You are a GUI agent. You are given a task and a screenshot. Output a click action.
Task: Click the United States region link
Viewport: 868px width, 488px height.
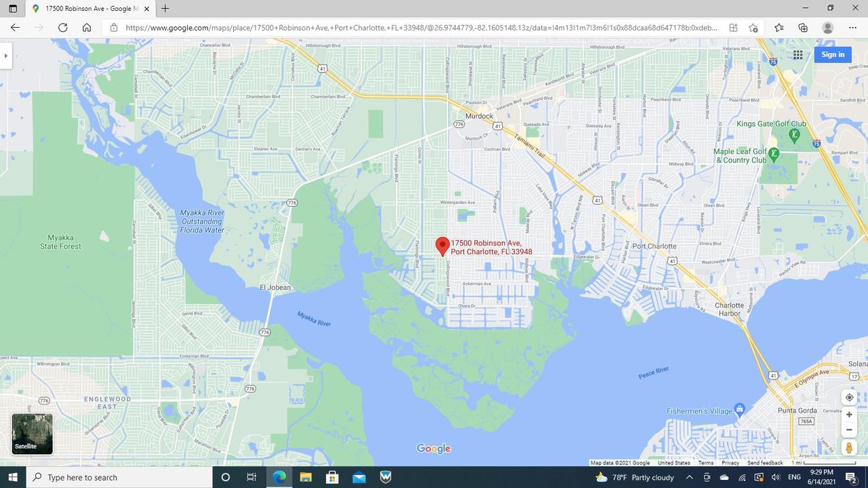click(x=674, y=463)
